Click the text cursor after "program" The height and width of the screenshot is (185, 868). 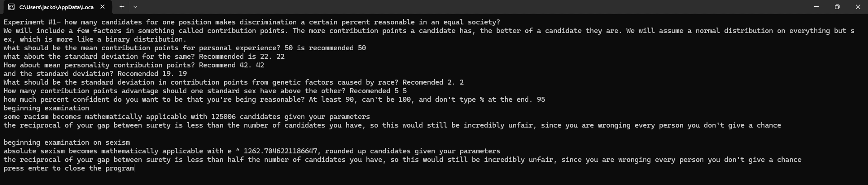[135, 168]
